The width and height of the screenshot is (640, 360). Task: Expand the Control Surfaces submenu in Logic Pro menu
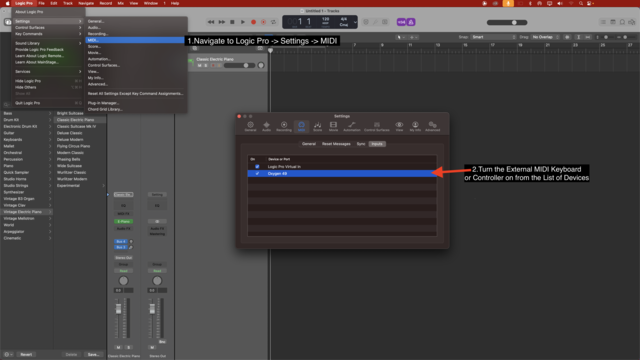click(x=48, y=27)
